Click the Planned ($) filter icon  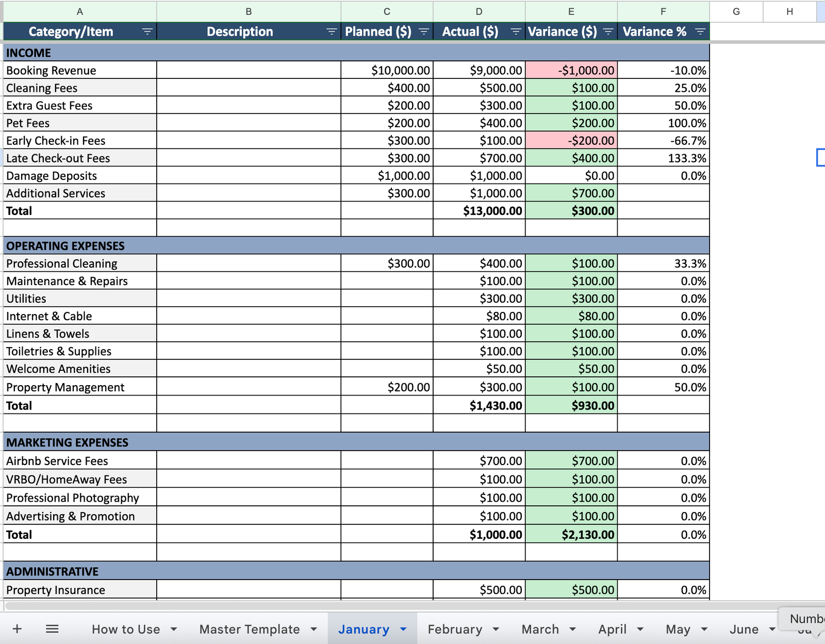[424, 32]
